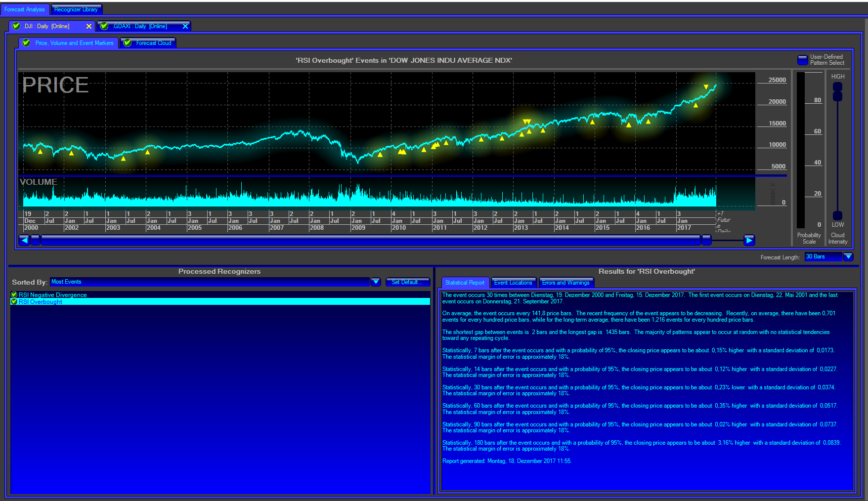Click the check icon on the Forecast Cloud tab

point(128,43)
